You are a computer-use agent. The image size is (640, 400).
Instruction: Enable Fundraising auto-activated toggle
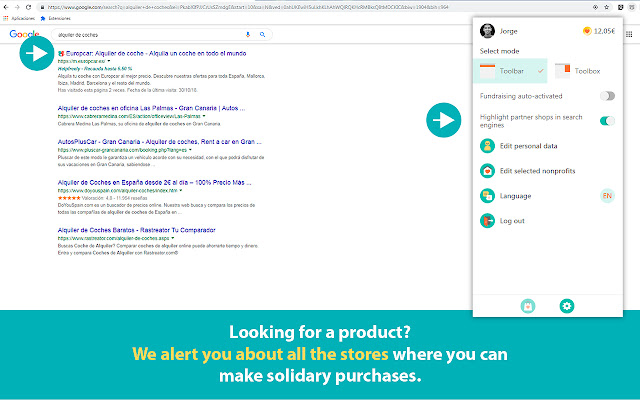pyautogui.click(x=606, y=96)
